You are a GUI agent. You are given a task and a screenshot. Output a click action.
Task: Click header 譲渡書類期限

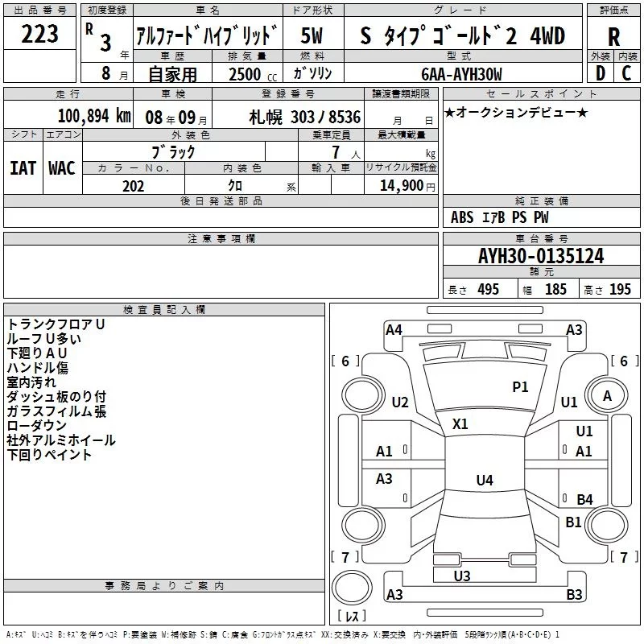click(x=401, y=93)
